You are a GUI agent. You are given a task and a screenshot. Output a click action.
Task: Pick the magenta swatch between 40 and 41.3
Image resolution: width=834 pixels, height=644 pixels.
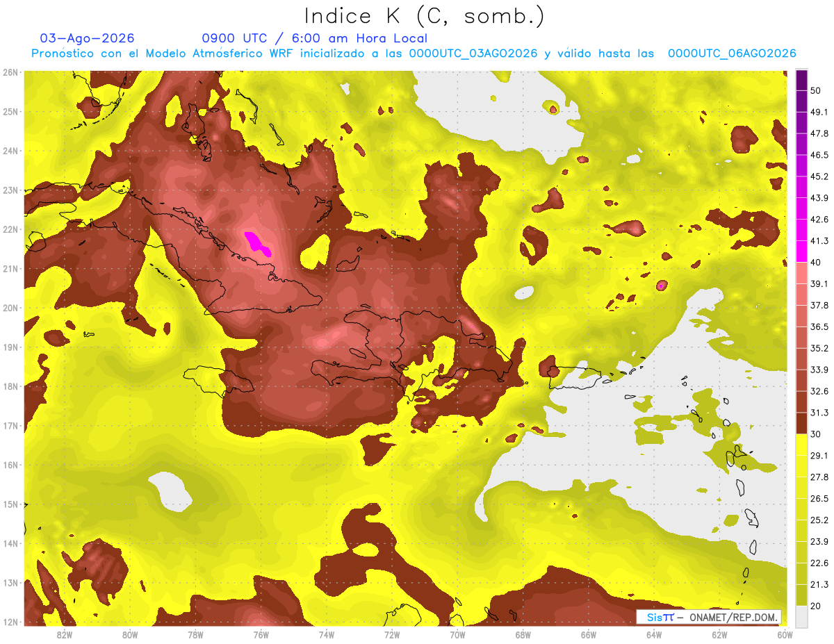coord(801,251)
